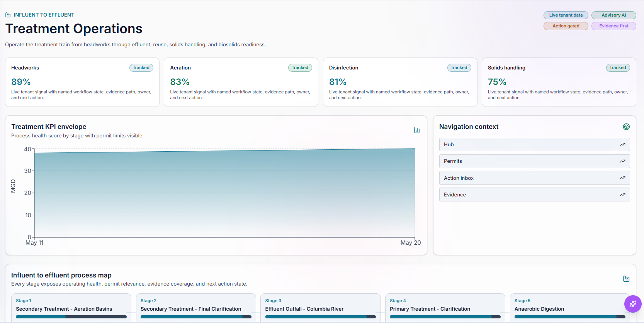Click the Treatment KPI envelope heading
This screenshot has width=644, height=323.
49,127
